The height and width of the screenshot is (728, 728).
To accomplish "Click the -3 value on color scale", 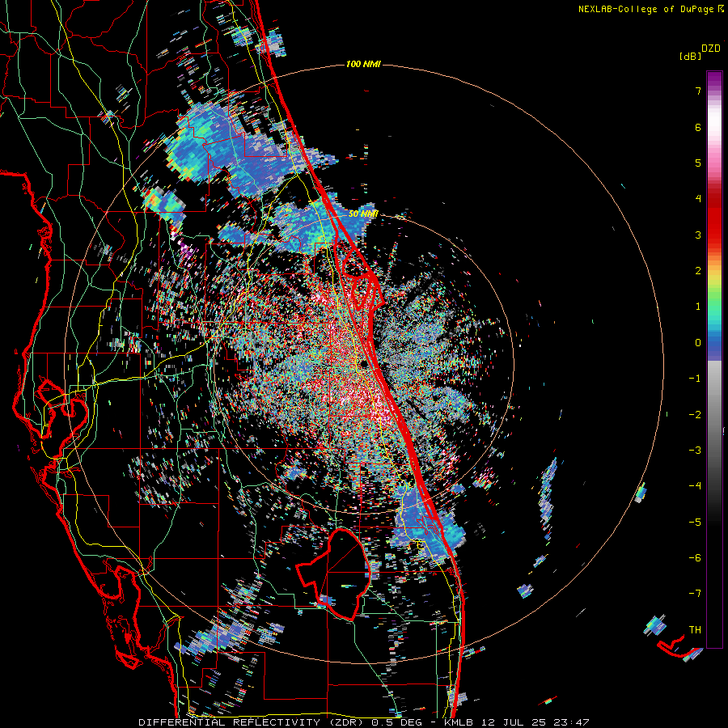I will click(695, 451).
